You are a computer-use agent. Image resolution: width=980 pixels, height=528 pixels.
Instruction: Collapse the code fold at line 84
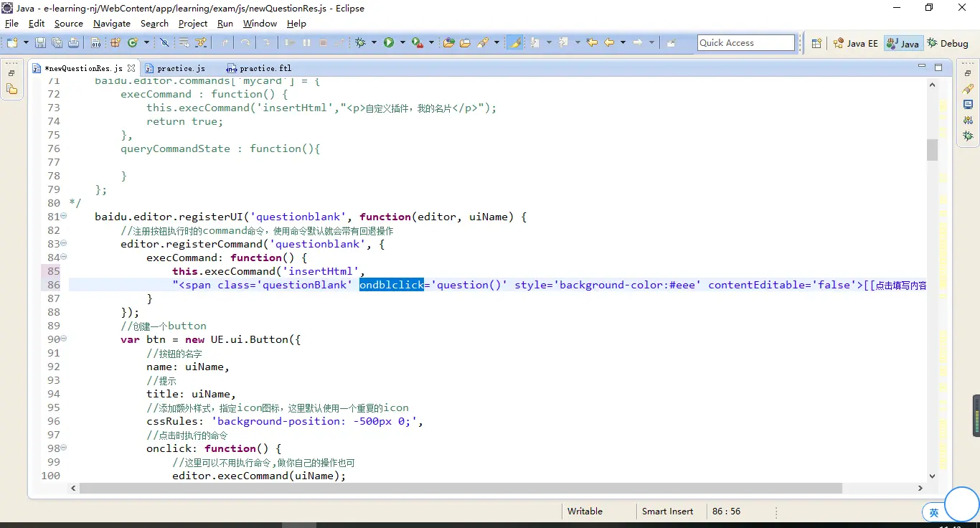tap(64, 257)
